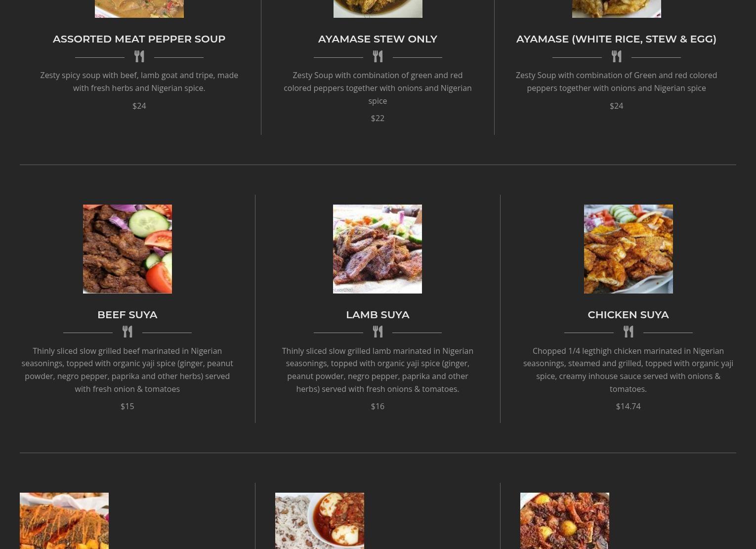Open the Lamb Suya photo
756x549 pixels.
tap(378, 249)
